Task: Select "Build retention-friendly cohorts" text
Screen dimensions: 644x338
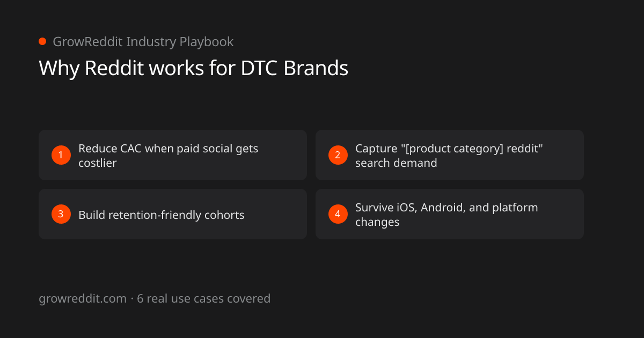Action: pos(162,215)
